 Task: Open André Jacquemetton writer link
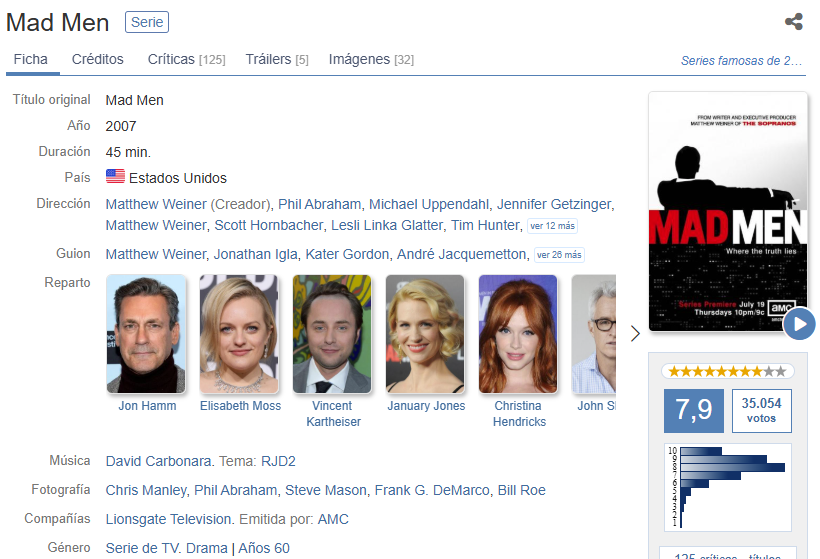coord(461,254)
